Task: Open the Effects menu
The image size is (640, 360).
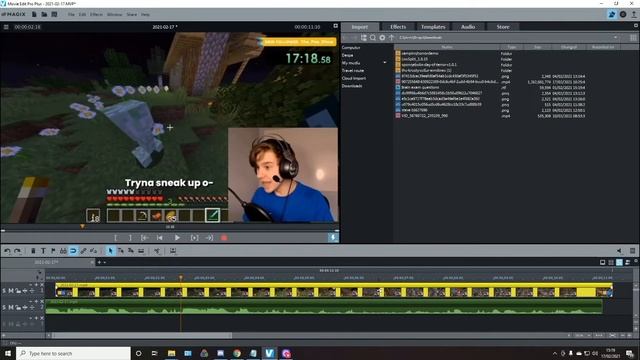Action: [x=96, y=14]
